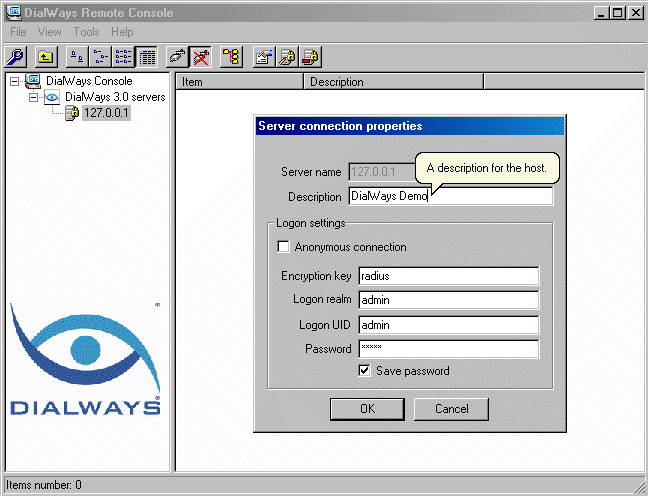Click the disconnect red-X plug icon
This screenshot has width=648, height=496.
pos(201,57)
